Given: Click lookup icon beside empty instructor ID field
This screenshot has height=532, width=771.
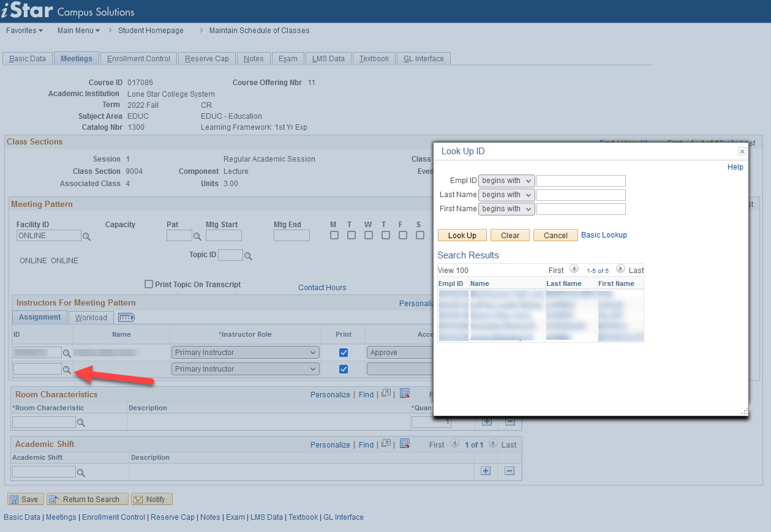Looking at the screenshot, I should [x=67, y=370].
